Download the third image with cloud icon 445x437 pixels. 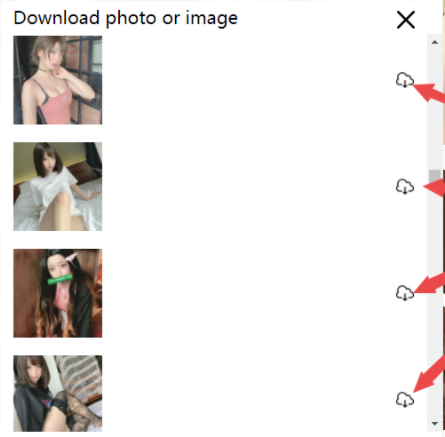pos(405,293)
